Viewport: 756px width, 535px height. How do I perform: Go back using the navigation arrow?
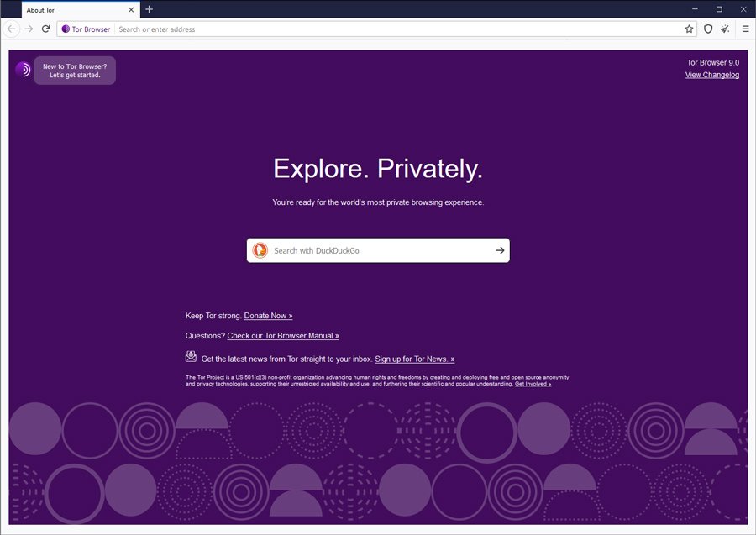[11, 29]
